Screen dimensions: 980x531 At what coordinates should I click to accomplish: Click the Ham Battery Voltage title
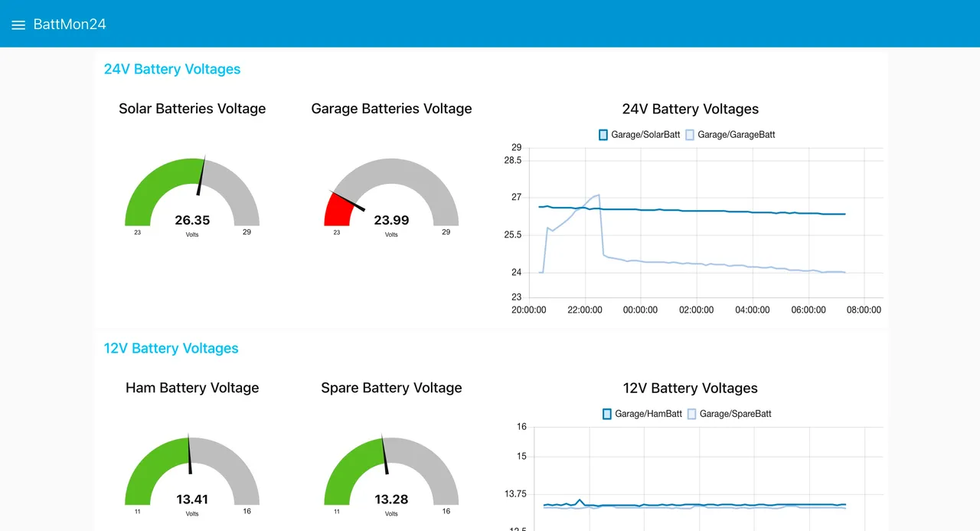coord(192,388)
